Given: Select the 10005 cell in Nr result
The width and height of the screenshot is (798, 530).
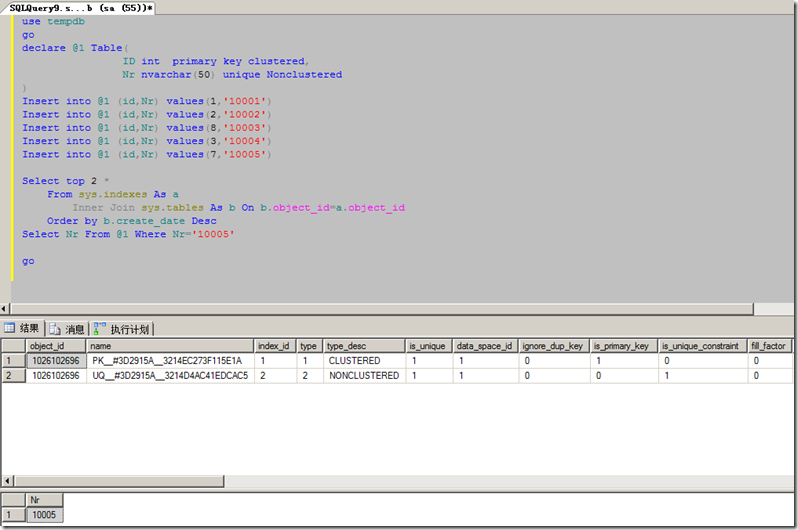Looking at the screenshot, I should [44, 514].
